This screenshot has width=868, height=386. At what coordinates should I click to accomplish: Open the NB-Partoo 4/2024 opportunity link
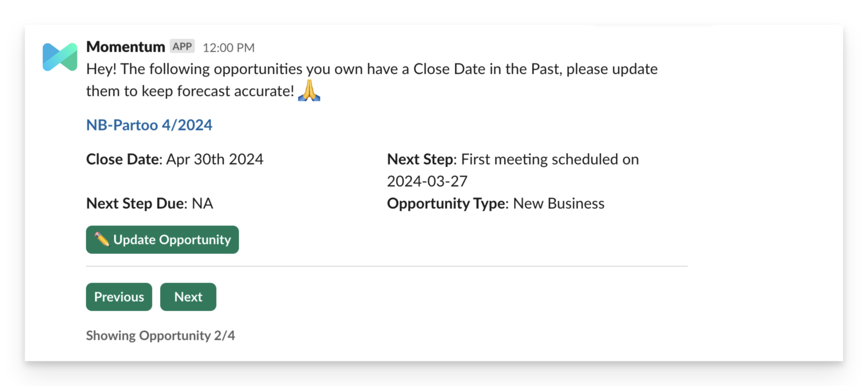pos(149,125)
